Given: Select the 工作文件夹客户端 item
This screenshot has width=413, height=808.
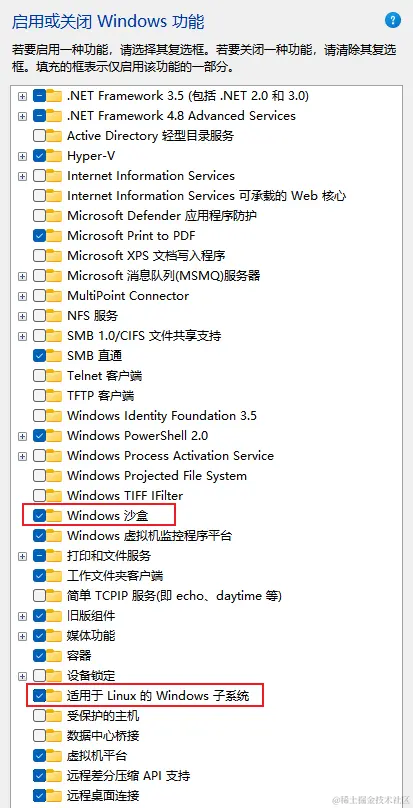Looking at the screenshot, I should coord(115,576).
